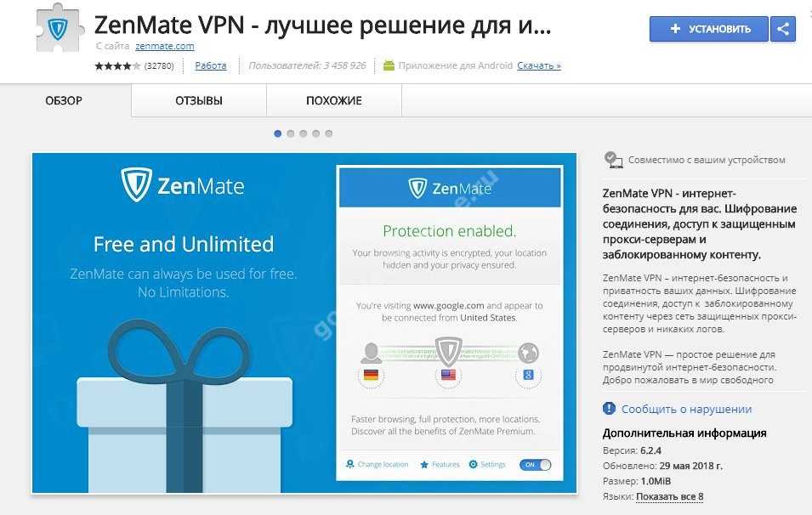Open the ОТЗЫВЫ tab

click(x=199, y=100)
